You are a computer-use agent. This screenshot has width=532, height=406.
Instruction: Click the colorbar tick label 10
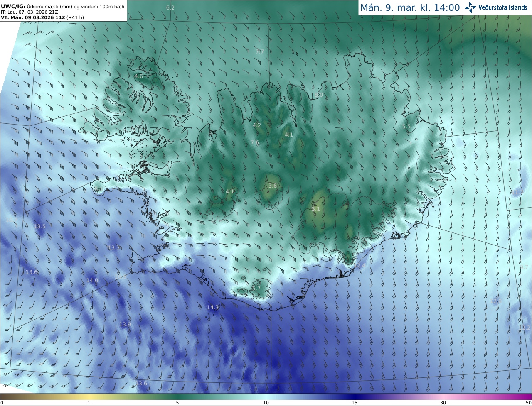point(266,403)
